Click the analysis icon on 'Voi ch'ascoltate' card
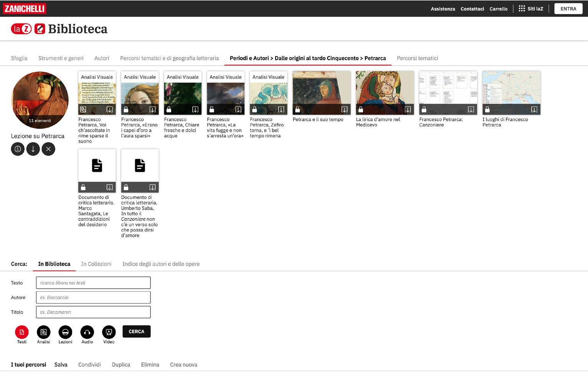The image size is (588, 377). click(x=83, y=110)
